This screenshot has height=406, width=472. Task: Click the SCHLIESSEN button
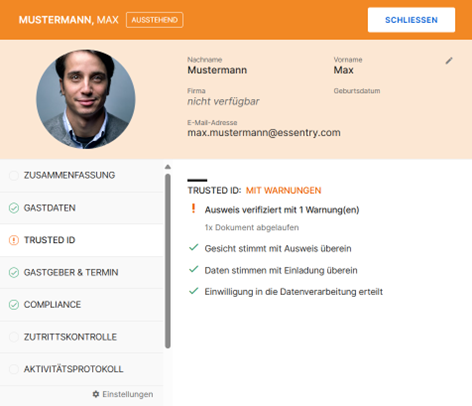(411, 20)
